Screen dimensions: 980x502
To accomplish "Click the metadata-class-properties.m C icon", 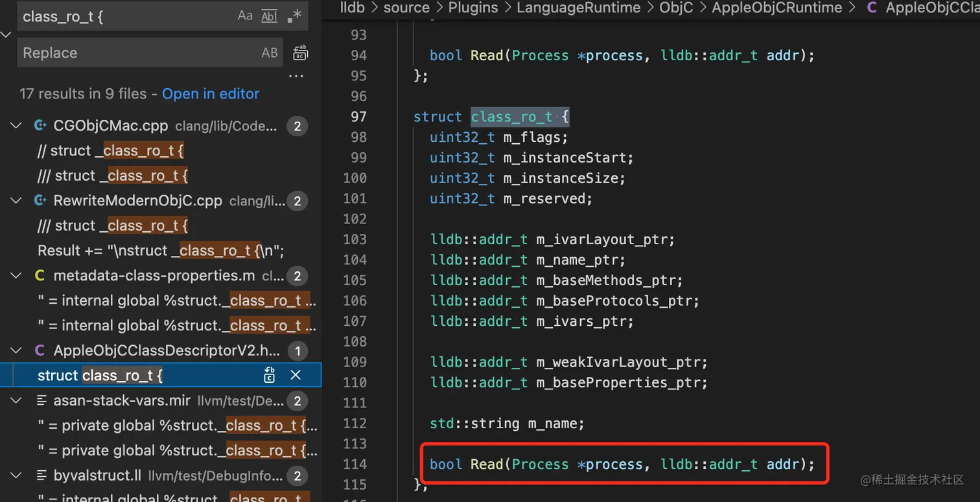I will [x=40, y=276].
